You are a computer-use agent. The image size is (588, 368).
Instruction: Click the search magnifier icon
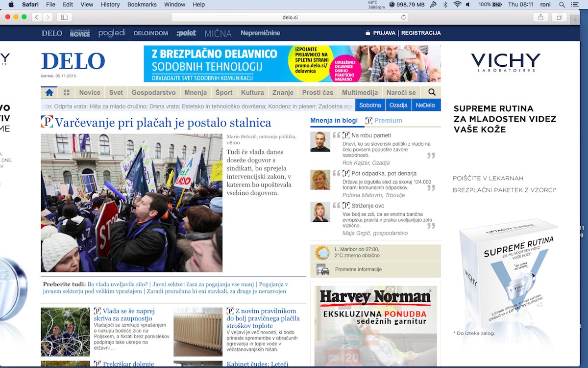[x=432, y=92]
